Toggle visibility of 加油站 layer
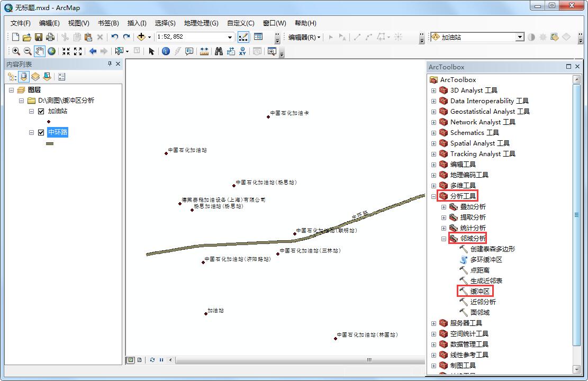The image size is (588, 381). [41, 111]
